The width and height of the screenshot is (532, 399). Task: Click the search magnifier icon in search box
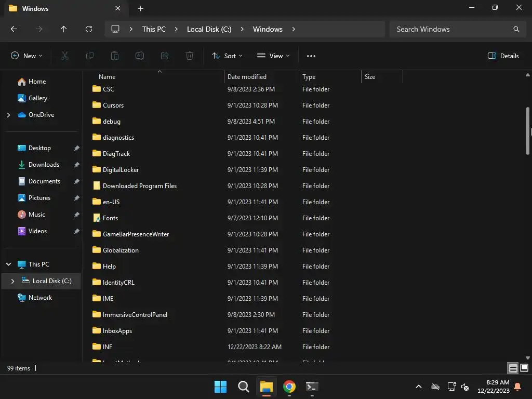[x=516, y=29]
